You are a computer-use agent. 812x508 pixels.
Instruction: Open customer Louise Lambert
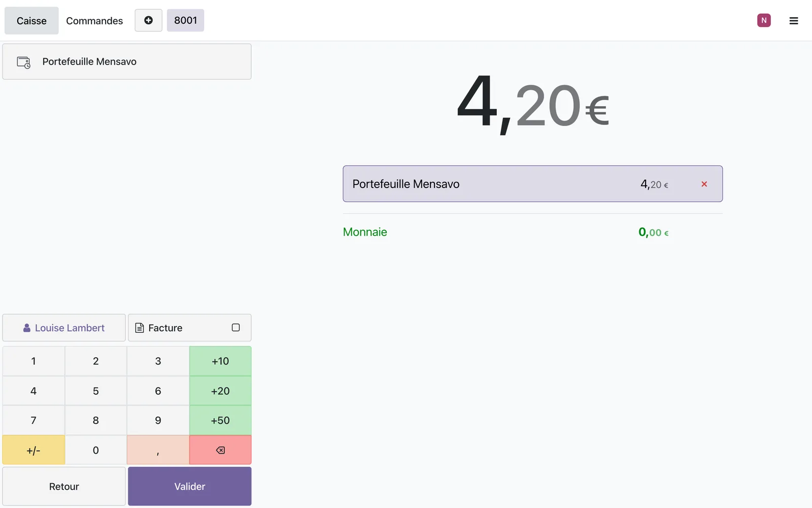64,328
